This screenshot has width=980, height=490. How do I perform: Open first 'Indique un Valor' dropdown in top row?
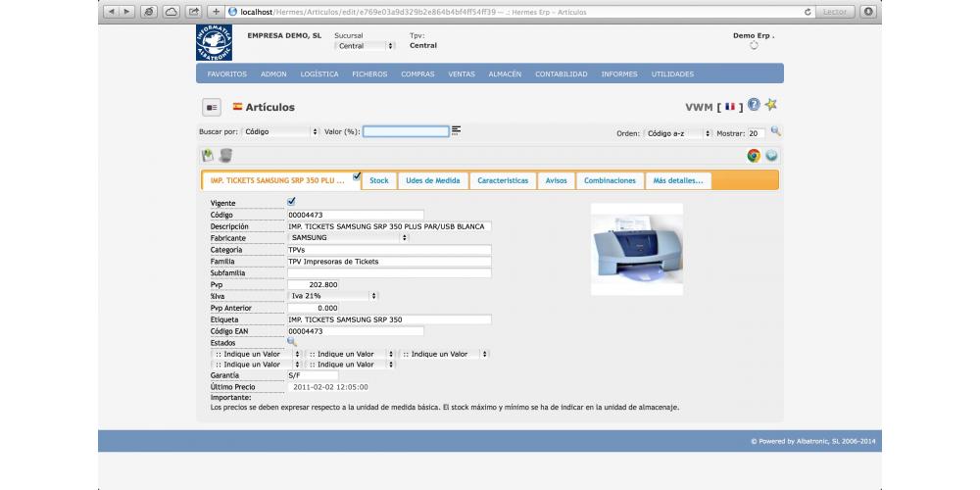tap(257, 354)
